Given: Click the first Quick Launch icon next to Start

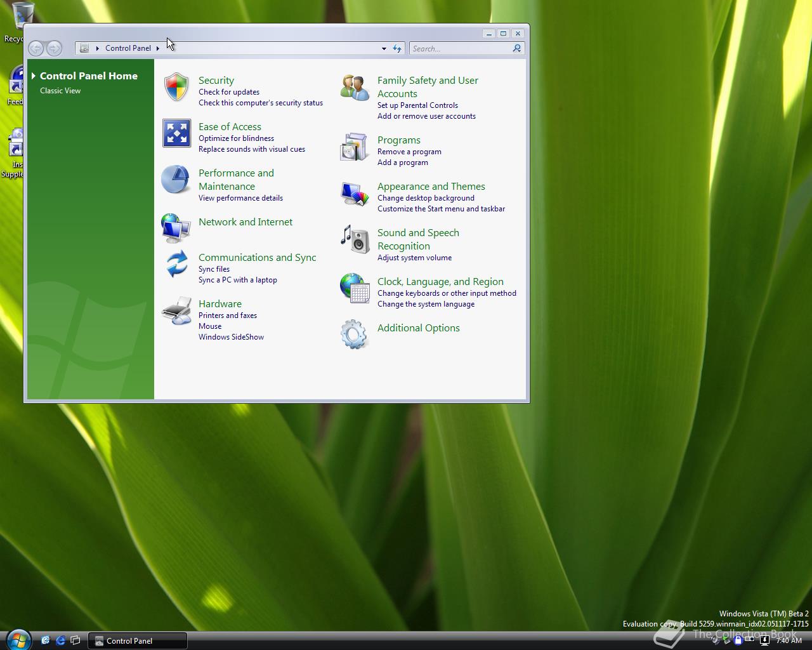Looking at the screenshot, I should click(x=45, y=640).
